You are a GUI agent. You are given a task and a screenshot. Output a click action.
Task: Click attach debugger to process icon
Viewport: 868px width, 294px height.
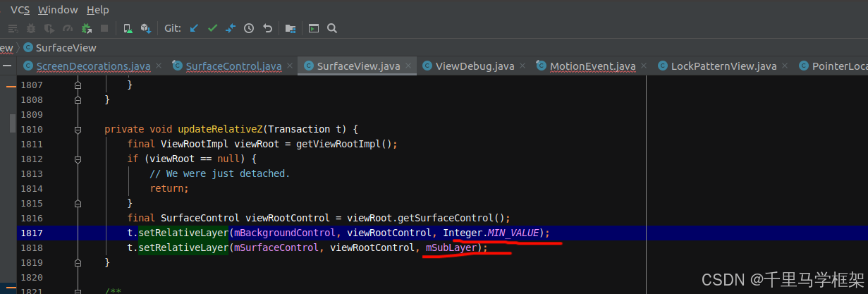[87, 28]
